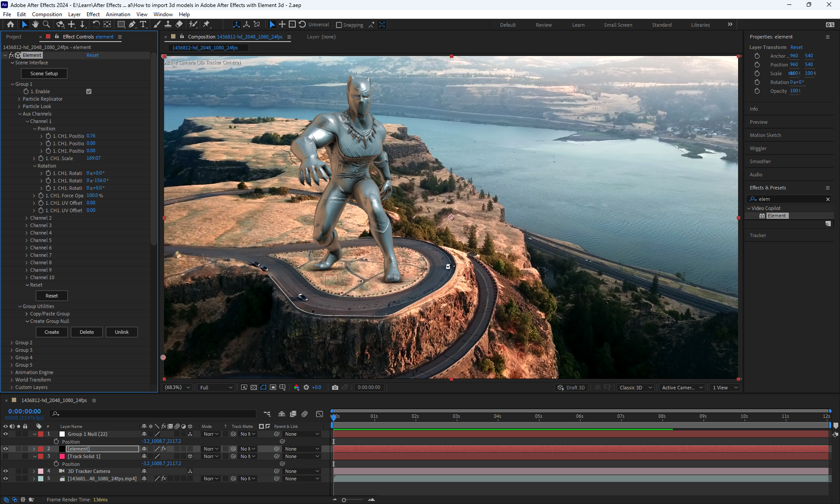Click the Scene Setup button

tap(44, 73)
